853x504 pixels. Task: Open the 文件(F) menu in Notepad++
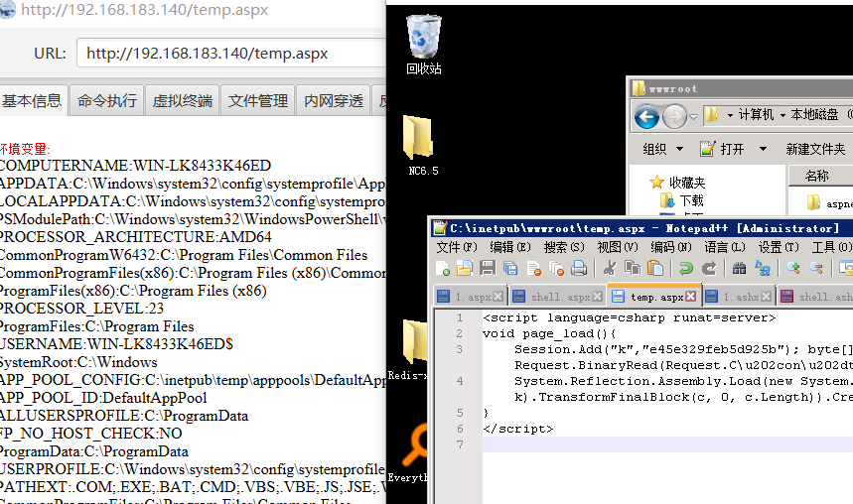click(x=457, y=247)
